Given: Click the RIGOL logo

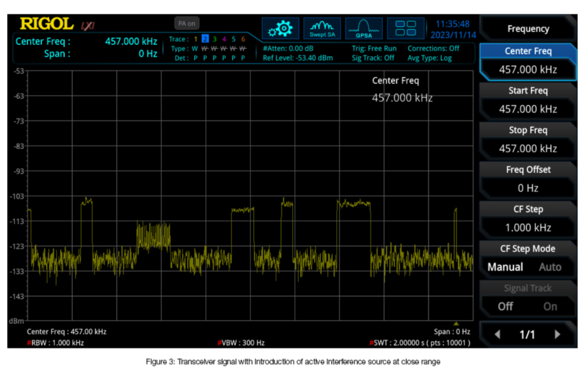Looking at the screenshot, I should tap(47, 24).
